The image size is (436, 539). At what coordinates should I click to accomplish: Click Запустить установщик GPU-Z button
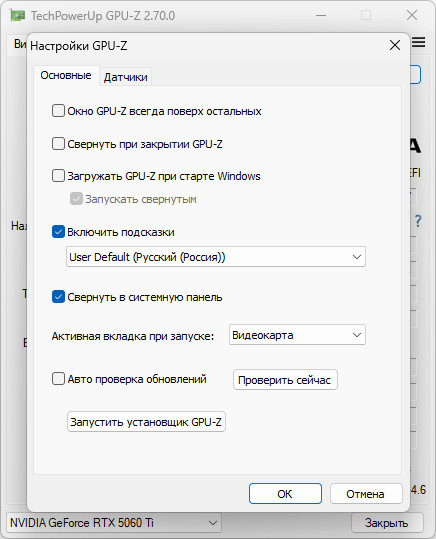tap(146, 421)
